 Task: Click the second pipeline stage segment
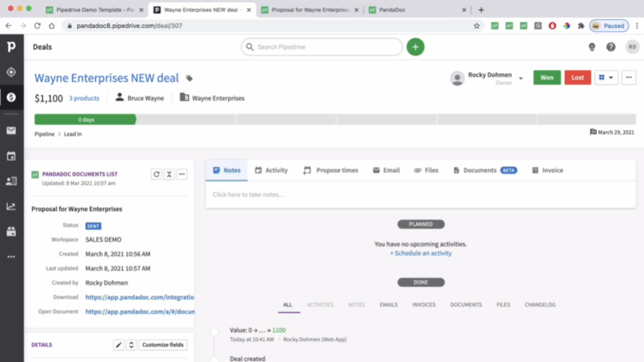[x=186, y=119]
